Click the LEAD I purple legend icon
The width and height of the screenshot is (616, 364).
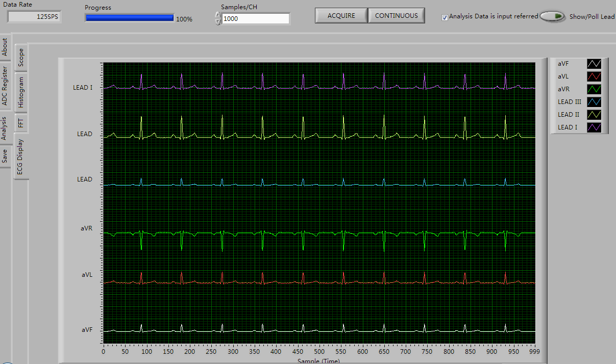tap(594, 127)
